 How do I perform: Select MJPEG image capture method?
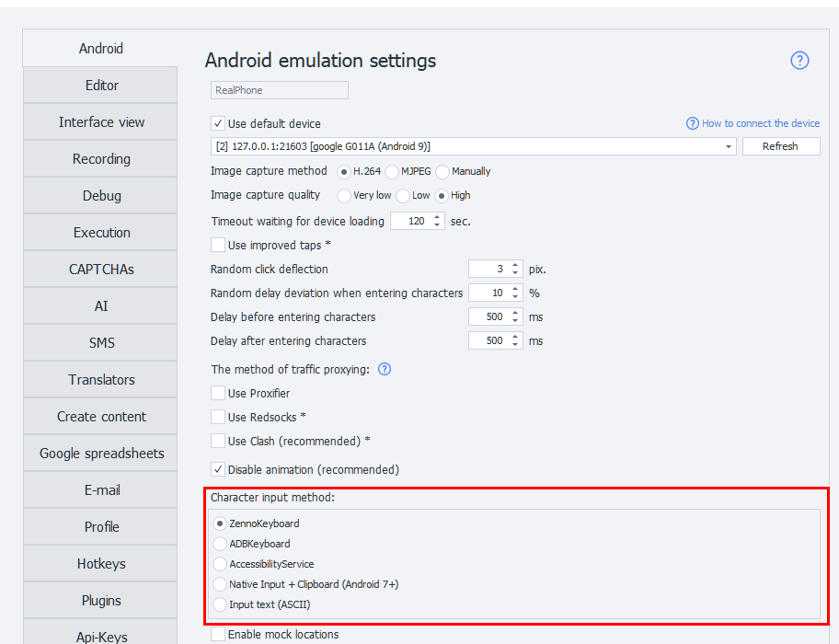[x=392, y=172]
